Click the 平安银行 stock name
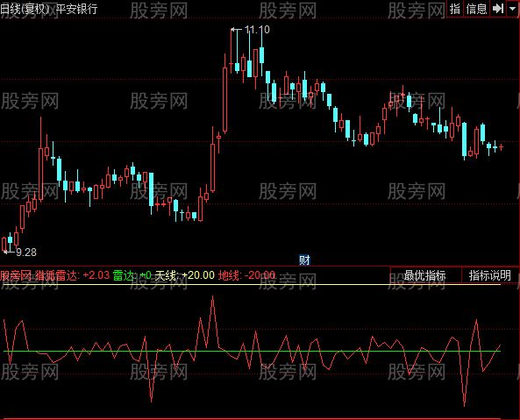The width and height of the screenshot is (520, 420). (x=76, y=9)
